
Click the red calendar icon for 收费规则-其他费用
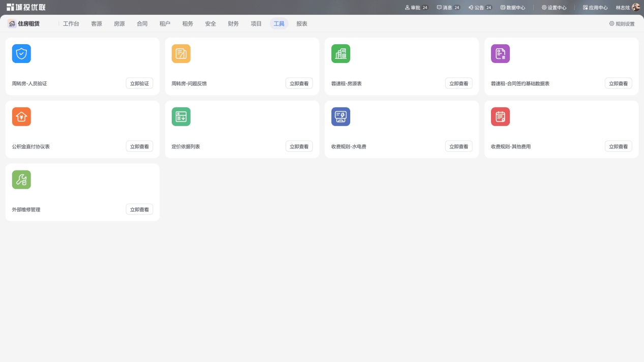click(500, 117)
